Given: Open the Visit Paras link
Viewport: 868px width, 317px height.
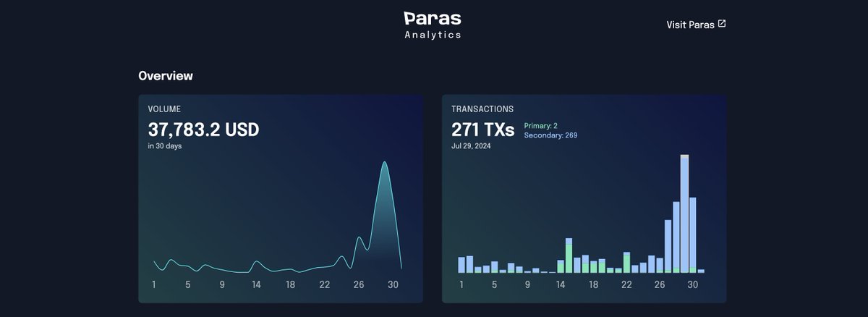Looking at the screenshot, I should 696,25.
